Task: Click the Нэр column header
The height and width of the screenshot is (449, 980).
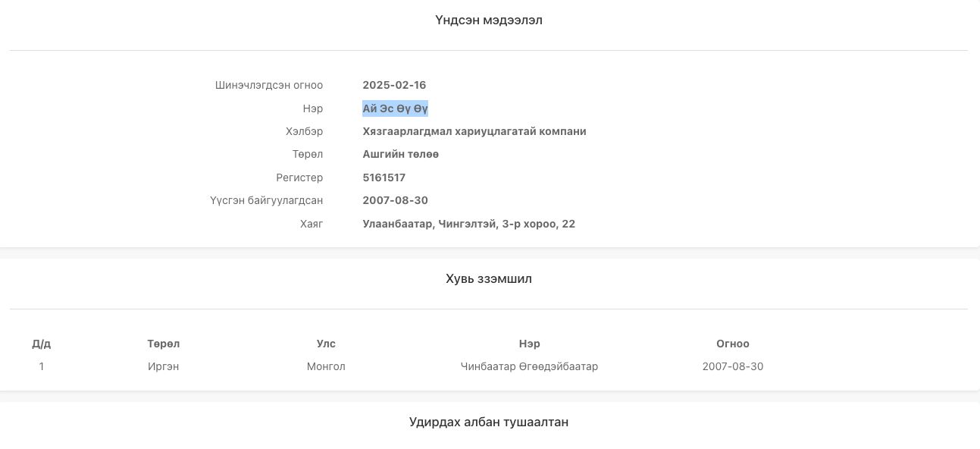Action: pos(529,344)
